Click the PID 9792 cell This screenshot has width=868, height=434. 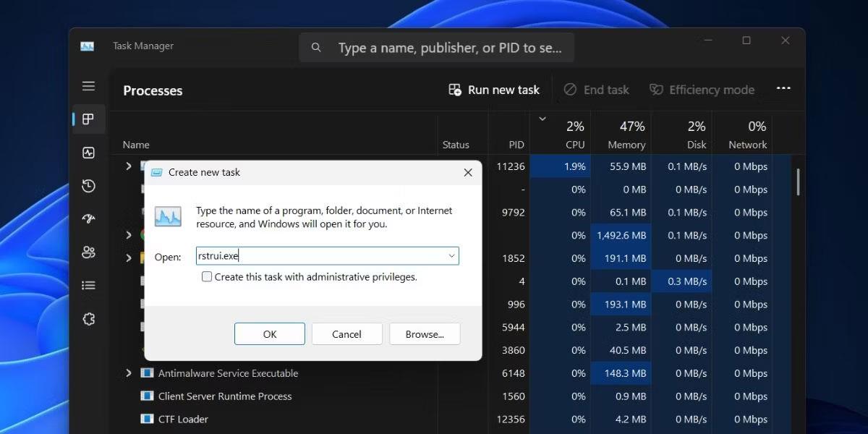[513, 213]
